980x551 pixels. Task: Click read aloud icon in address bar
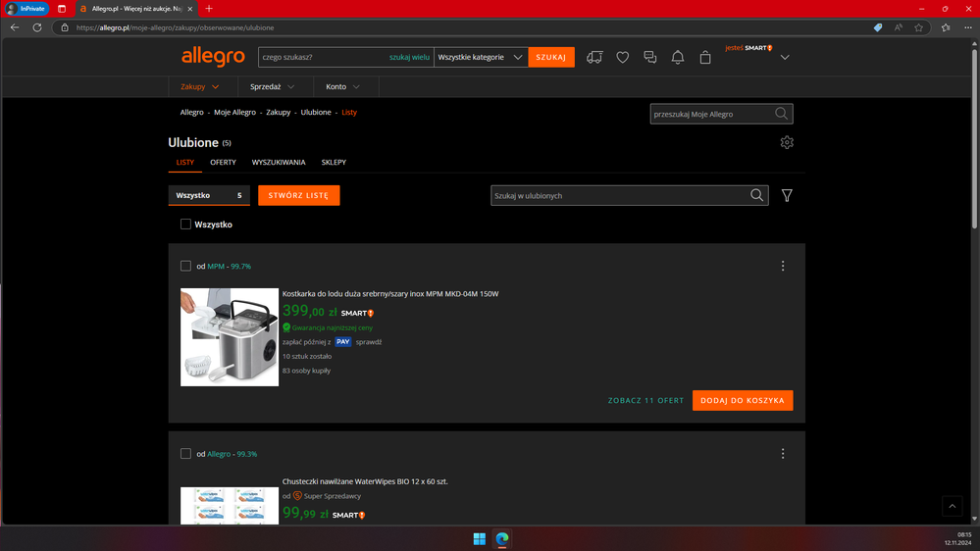(x=899, y=27)
